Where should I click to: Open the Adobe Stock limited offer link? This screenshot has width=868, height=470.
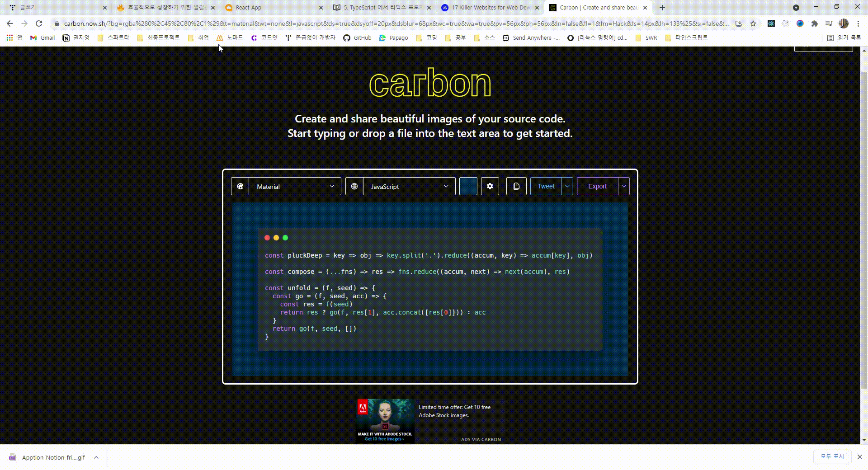454,411
